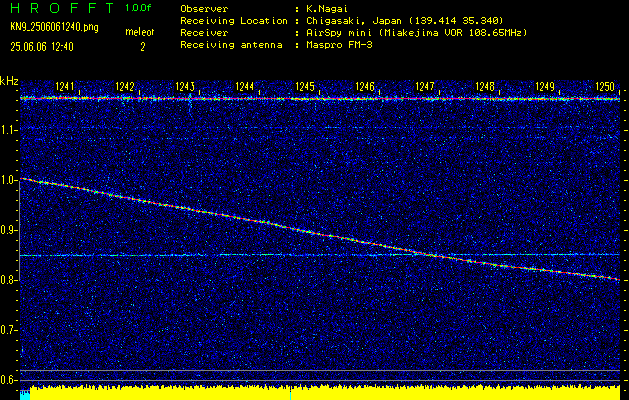629x400 pixels.
Task: Click the date 25.06.06 12:40
Action: (x=42, y=47)
